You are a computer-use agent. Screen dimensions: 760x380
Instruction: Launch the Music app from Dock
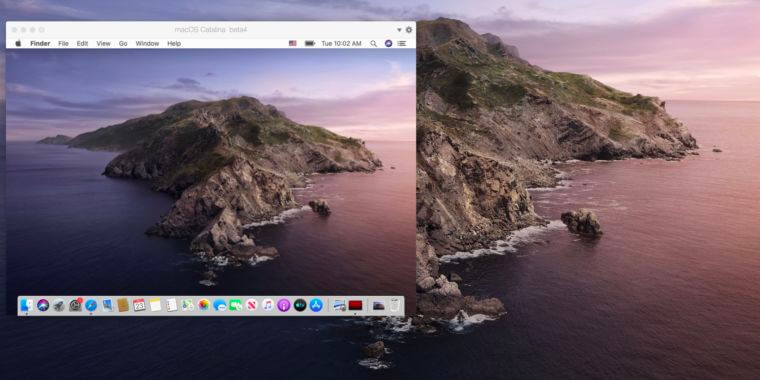tap(268, 305)
